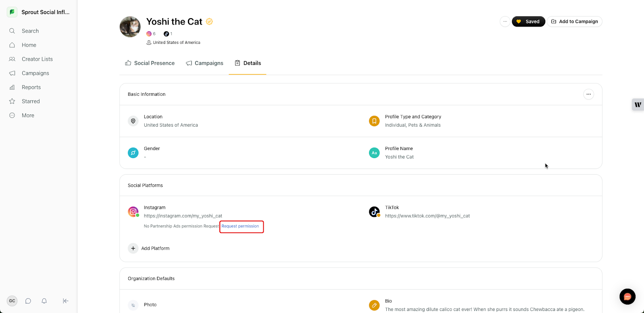Click Add to Campaign button
This screenshot has height=313, width=644.
coord(574,21)
